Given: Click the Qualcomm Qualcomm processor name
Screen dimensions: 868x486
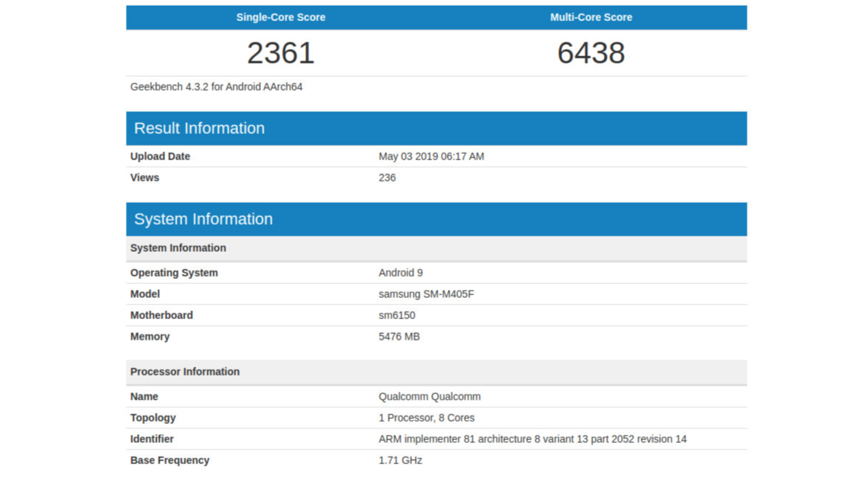Looking at the screenshot, I should [x=429, y=397].
